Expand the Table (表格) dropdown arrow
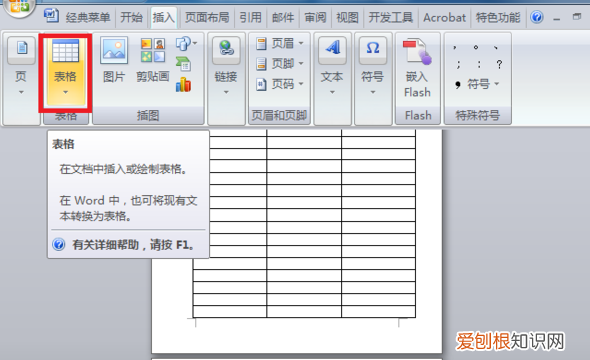 (x=65, y=92)
